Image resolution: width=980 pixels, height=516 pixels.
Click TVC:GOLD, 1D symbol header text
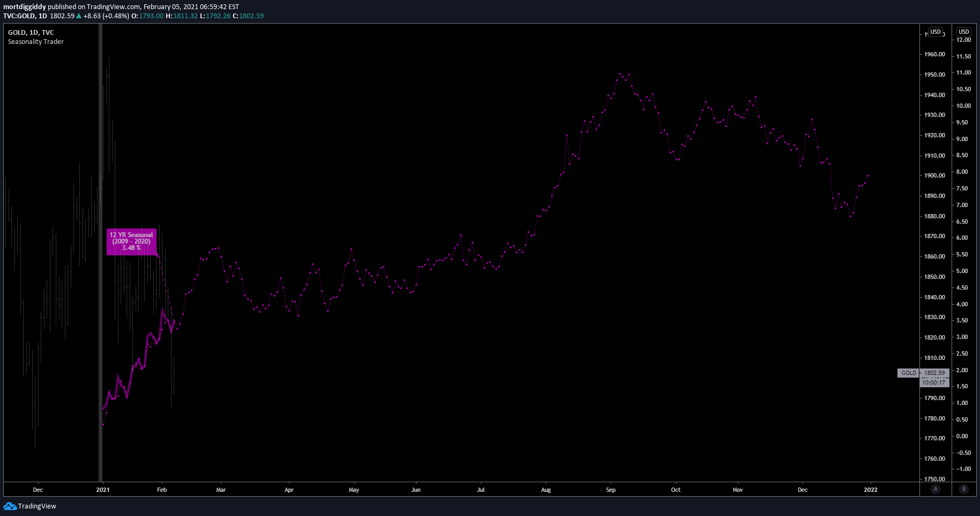click(x=25, y=16)
